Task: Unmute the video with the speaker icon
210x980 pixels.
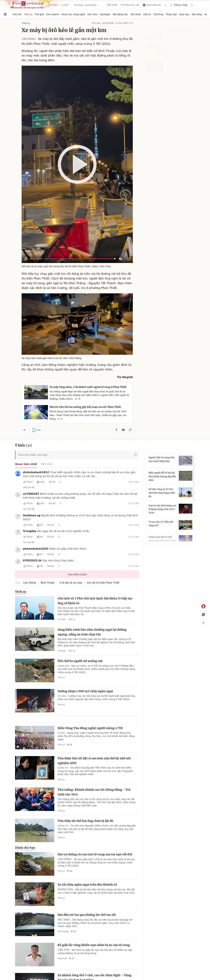Action: [x=120, y=259]
